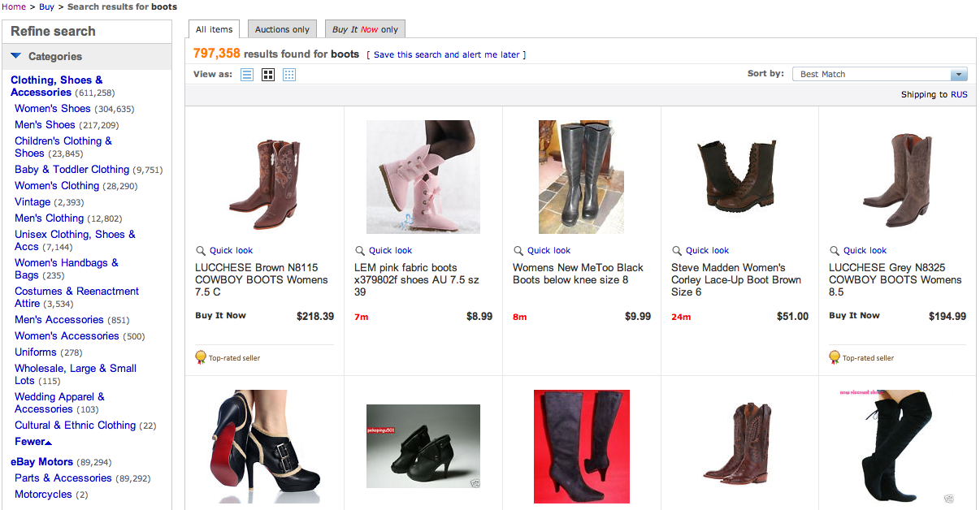The height and width of the screenshot is (510, 980).
Task: Filter by Motorcycles category
Action: (43, 494)
